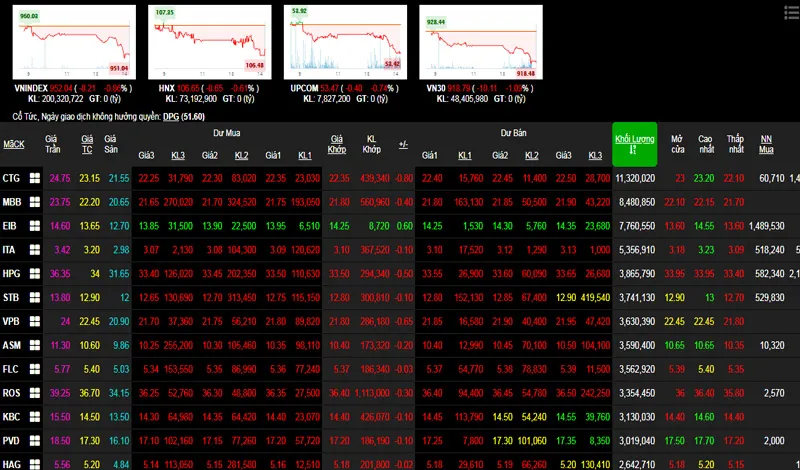Open the DPG dividend link

point(171,117)
